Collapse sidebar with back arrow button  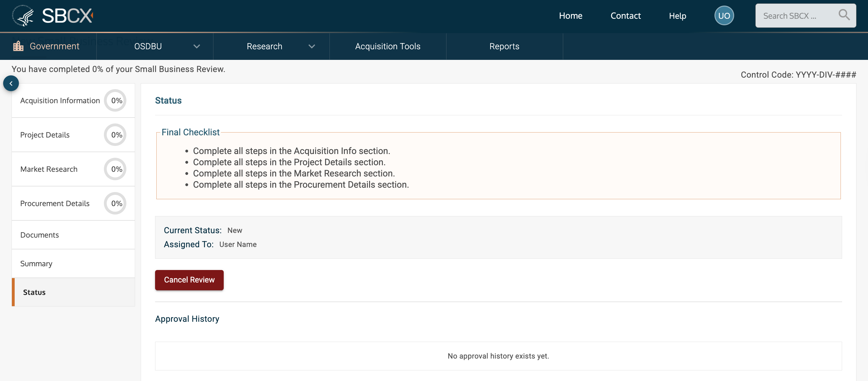click(x=11, y=84)
